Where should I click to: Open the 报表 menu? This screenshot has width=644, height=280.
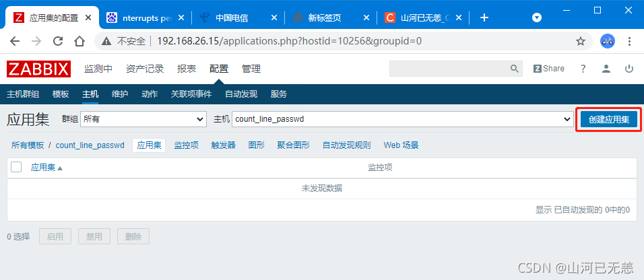[187, 69]
